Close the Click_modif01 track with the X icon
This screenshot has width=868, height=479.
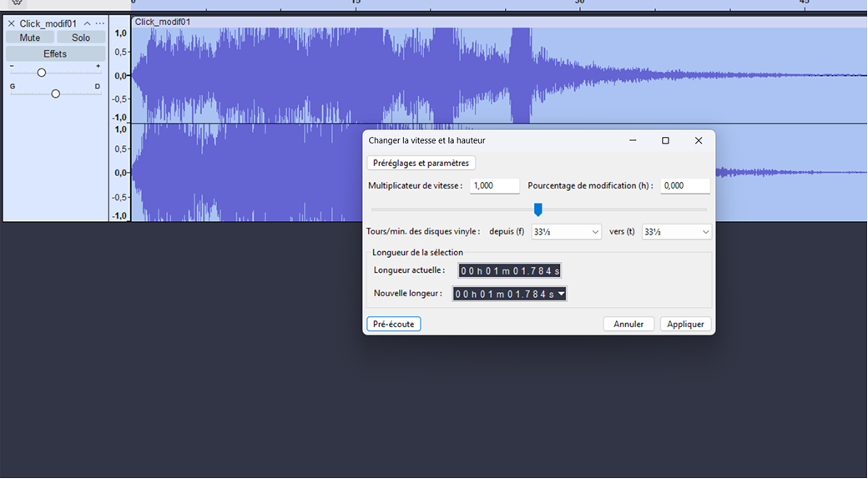coord(12,23)
